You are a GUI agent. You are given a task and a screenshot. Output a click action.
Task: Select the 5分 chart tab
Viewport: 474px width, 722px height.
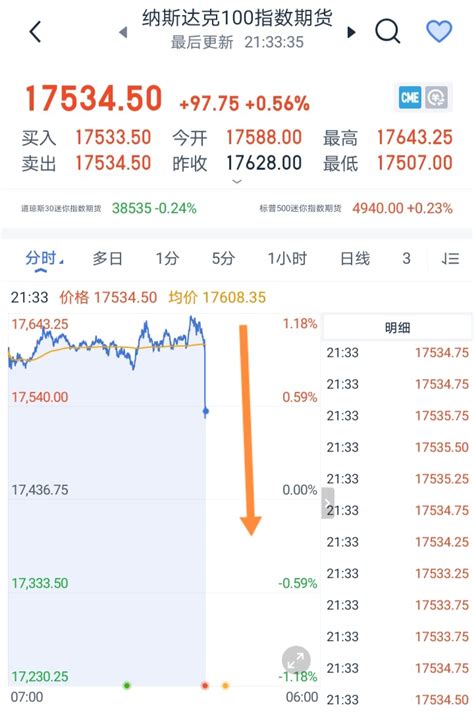pyautogui.click(x=223, y=258)
